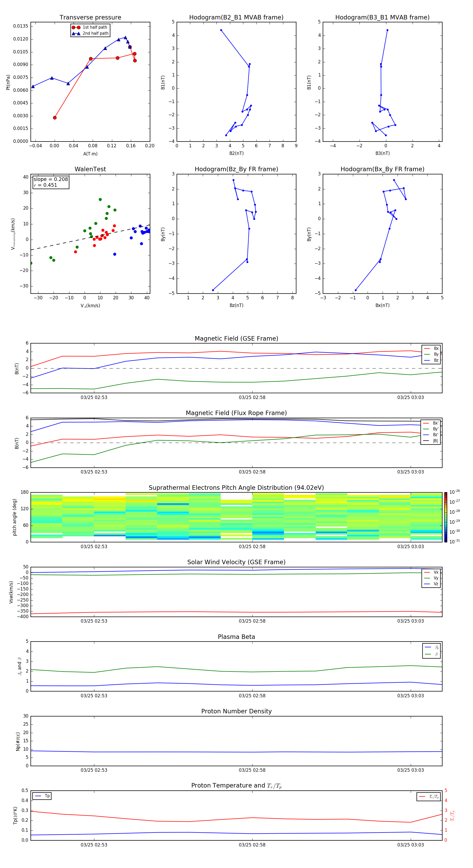Screen dimensions: 473x868
Task: Click the 'slope = 0.208' annotation
Action: point(50,179)
